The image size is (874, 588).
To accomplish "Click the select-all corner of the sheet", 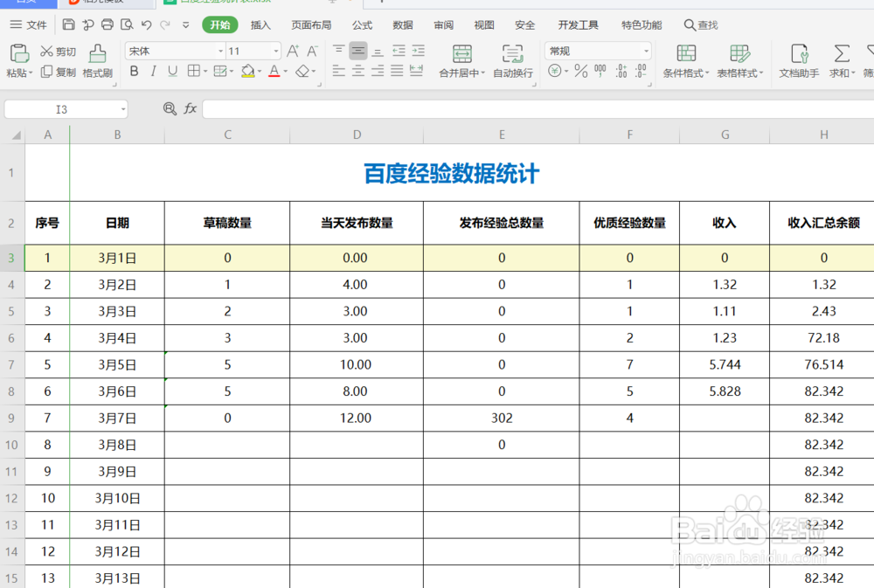I will 16,135.
